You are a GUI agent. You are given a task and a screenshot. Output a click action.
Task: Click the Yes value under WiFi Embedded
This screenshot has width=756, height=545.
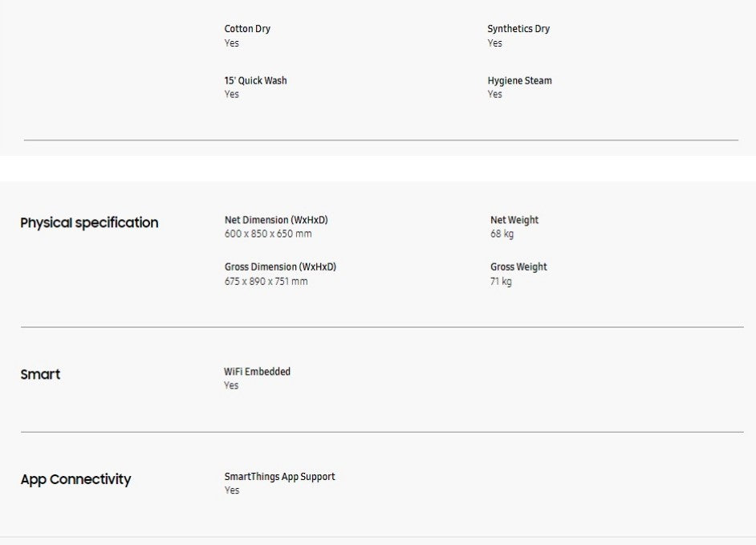click(x=231, y=385)
